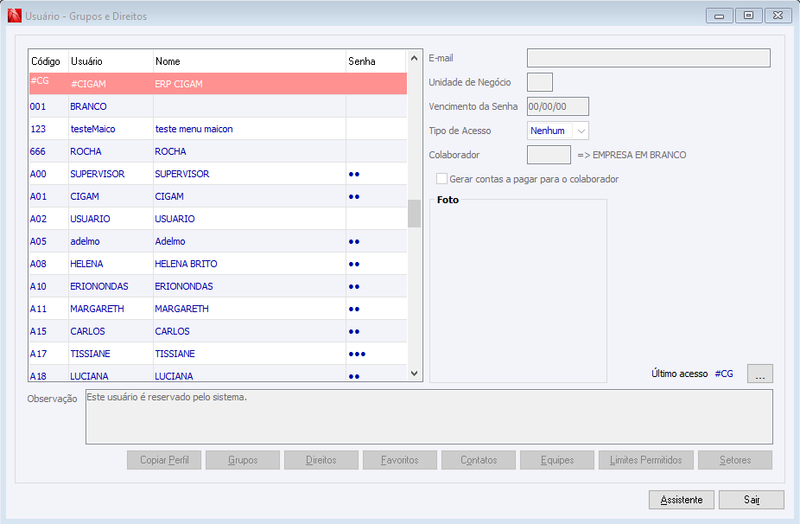Click the Vencimento da Senha date field
This screenshot has height=524, width=800.
pyautogui.click(x=558, y=107)
